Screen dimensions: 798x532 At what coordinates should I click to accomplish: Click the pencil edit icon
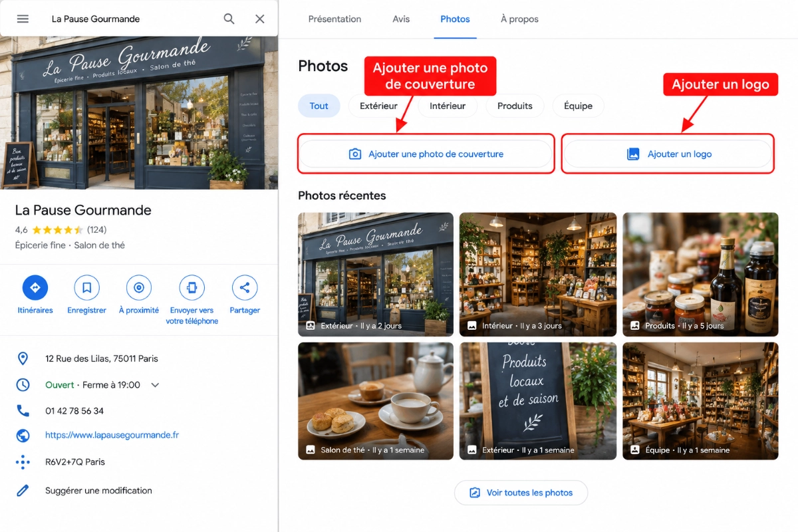tap(23, 490)
